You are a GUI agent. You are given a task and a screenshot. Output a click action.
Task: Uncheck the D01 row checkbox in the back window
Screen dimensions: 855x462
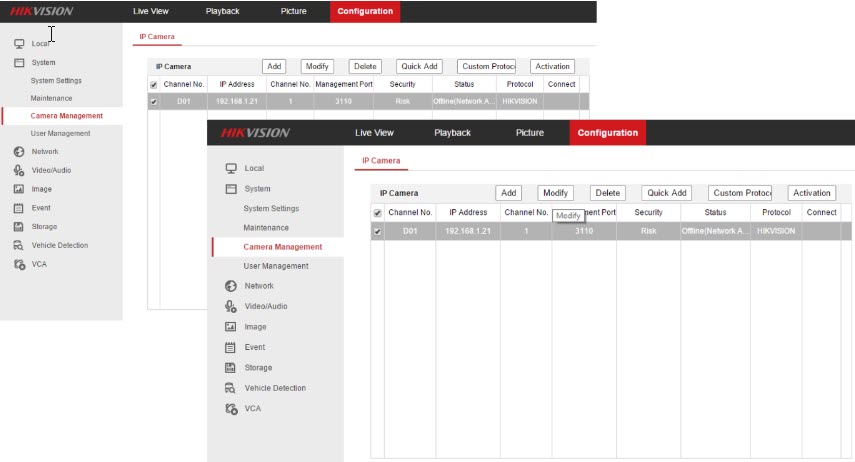coord(153,101)
